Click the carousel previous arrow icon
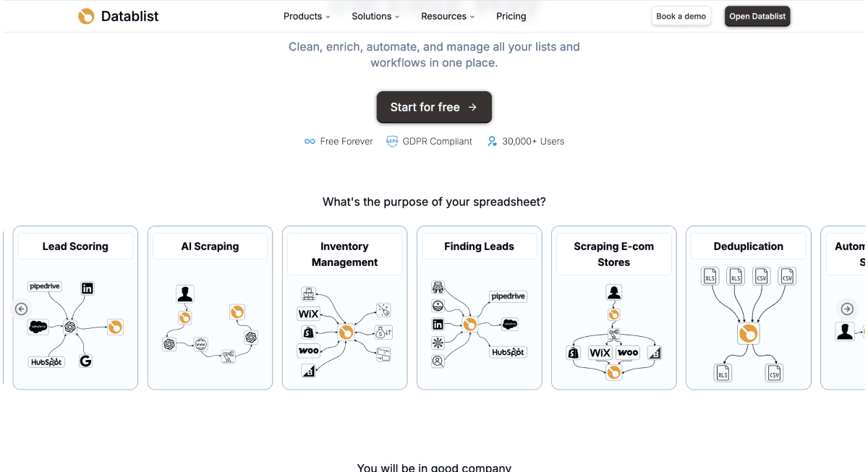Screen dimensions: 868x472 [21, 309]
